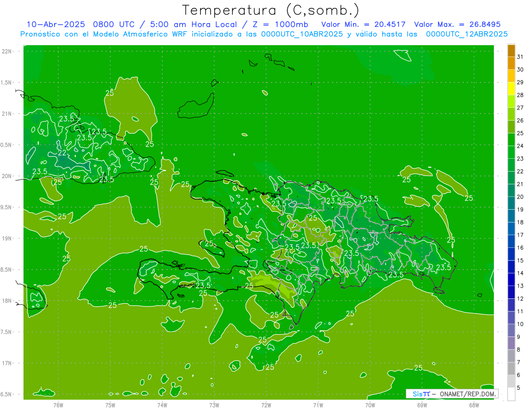Viewport: 532px width, 411px height.
Task: Click the 8 value on the color scale
Action: [519, 349]
